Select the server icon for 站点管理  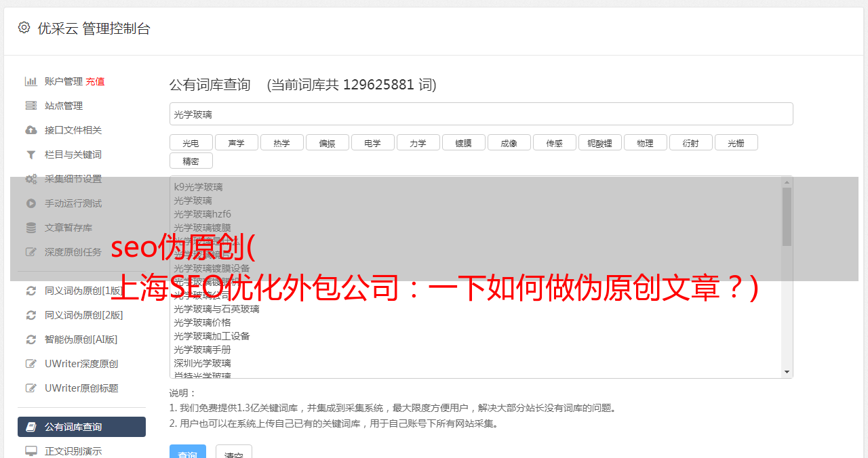coord(31,106)
